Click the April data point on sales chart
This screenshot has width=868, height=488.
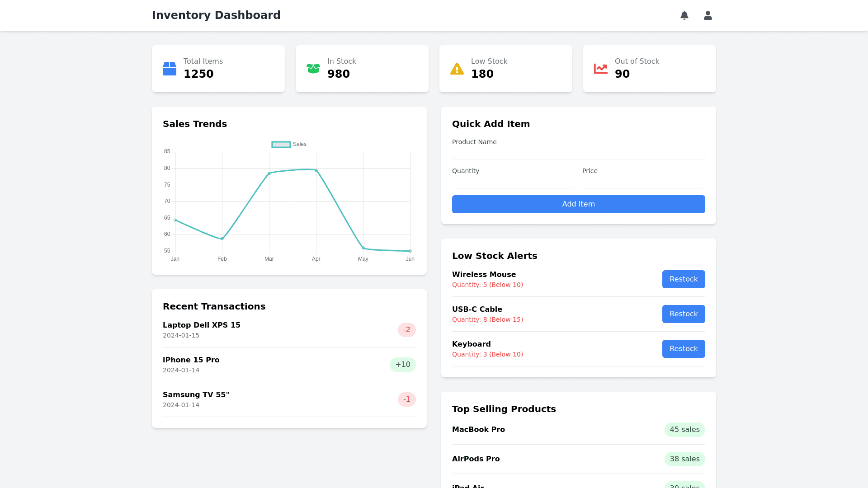tap(316, 170)
